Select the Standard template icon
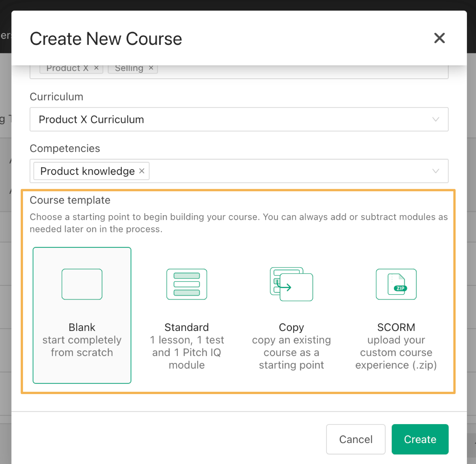Screen dimensions: 476x464 tap(187, 284)
